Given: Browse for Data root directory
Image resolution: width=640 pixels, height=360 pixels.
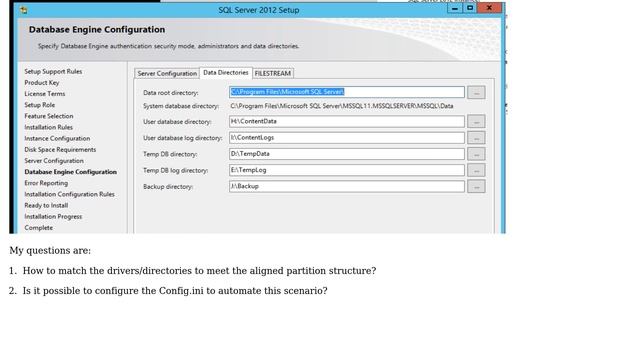Looking at the screenshot, I should click(476, 93).
